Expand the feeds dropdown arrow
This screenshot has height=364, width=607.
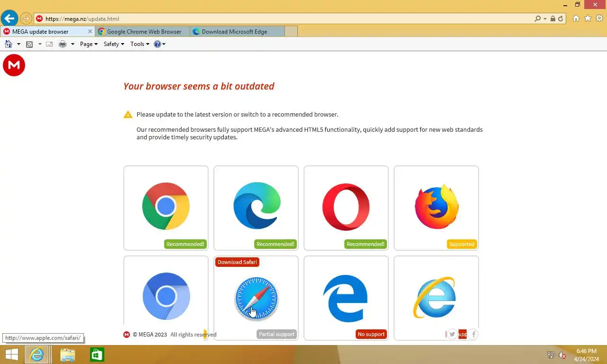click(40, 44)
